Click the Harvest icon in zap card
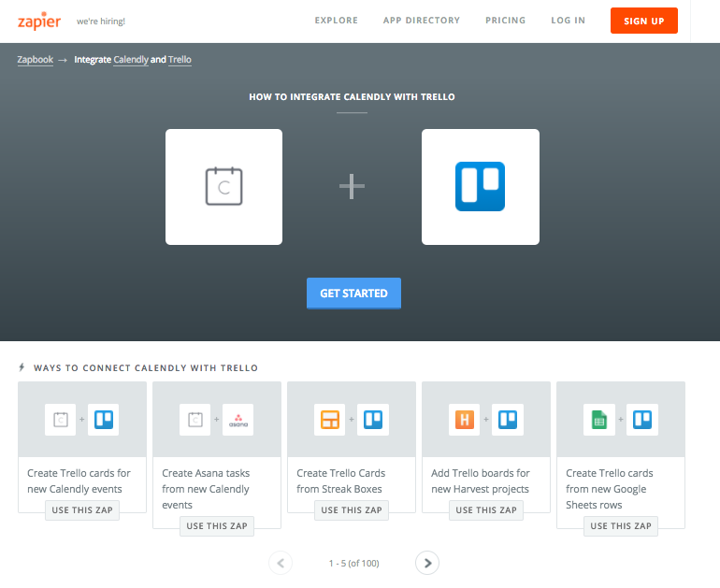The width and height of the screenshot is (720, 588). pyautogui.click(x=464, y=420)
